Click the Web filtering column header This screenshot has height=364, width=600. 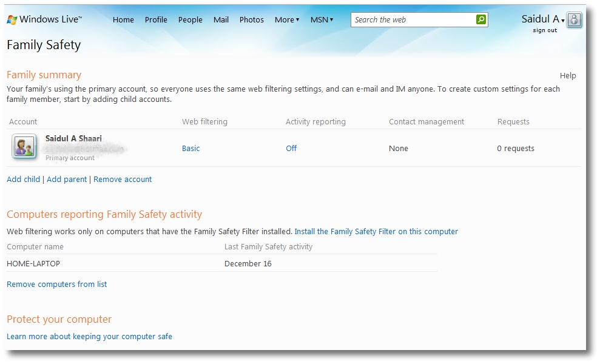point(204,122)
